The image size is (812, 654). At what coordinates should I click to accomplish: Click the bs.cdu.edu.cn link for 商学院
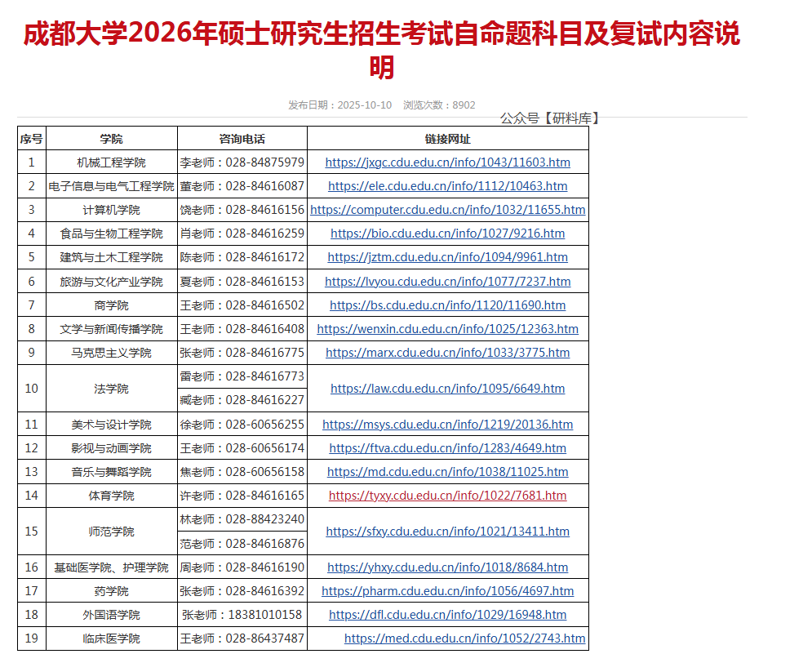447,305
